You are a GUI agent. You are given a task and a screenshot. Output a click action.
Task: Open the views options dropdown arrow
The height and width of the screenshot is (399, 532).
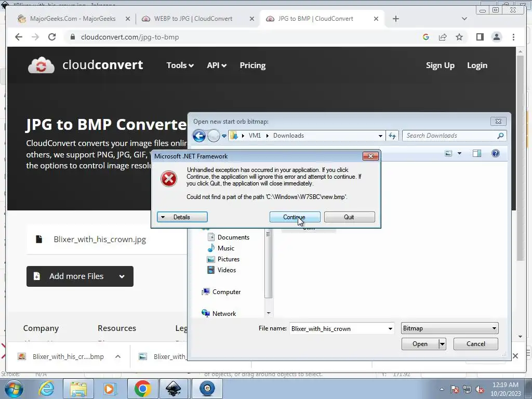pyautogui.click(x=459, y=153)
